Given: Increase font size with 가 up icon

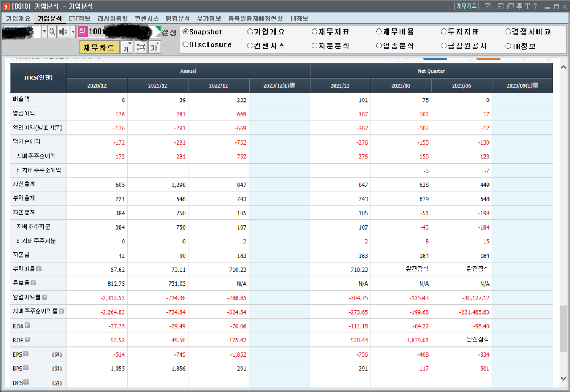Looking at the screenshot, I should (x=154, y=47).
